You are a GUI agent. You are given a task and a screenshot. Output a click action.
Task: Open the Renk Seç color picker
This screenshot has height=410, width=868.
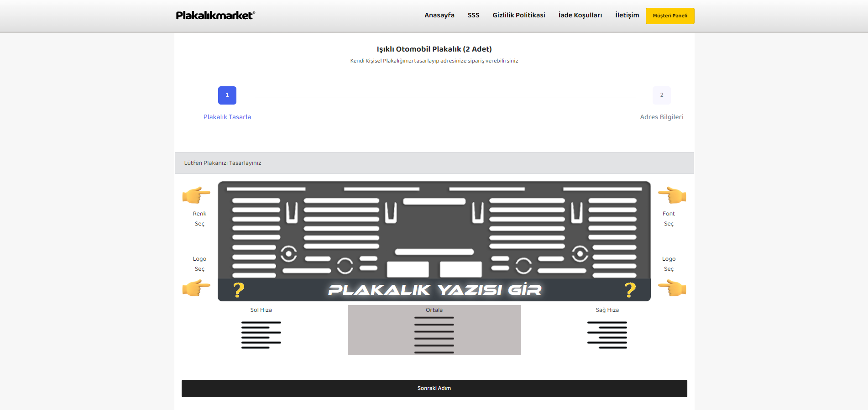pyautogui.click(x=199, y=219)
